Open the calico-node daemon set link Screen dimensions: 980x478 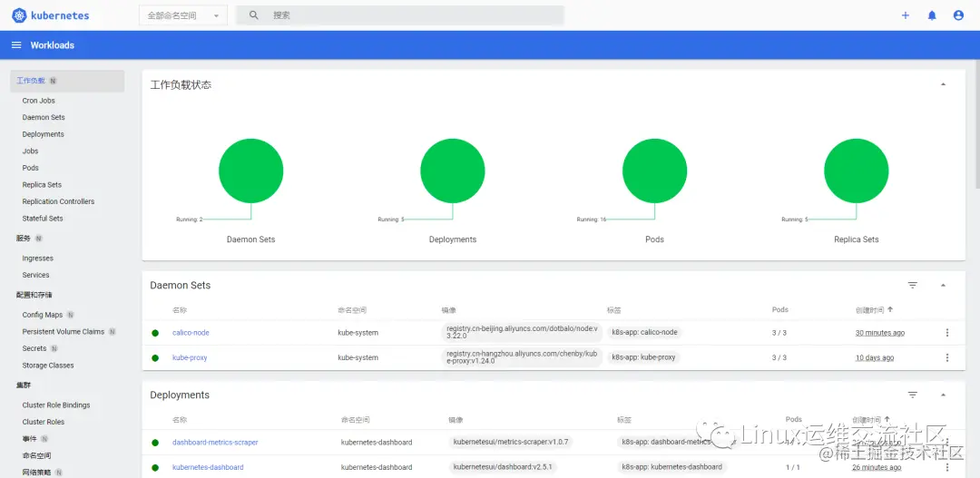pyautogui.click(x=191, y=333)
